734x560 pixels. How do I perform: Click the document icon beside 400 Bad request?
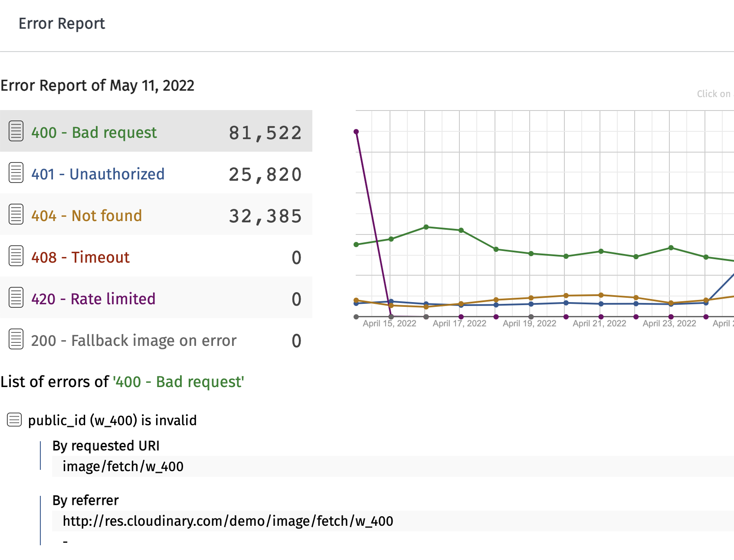click(x=16, y=131)
